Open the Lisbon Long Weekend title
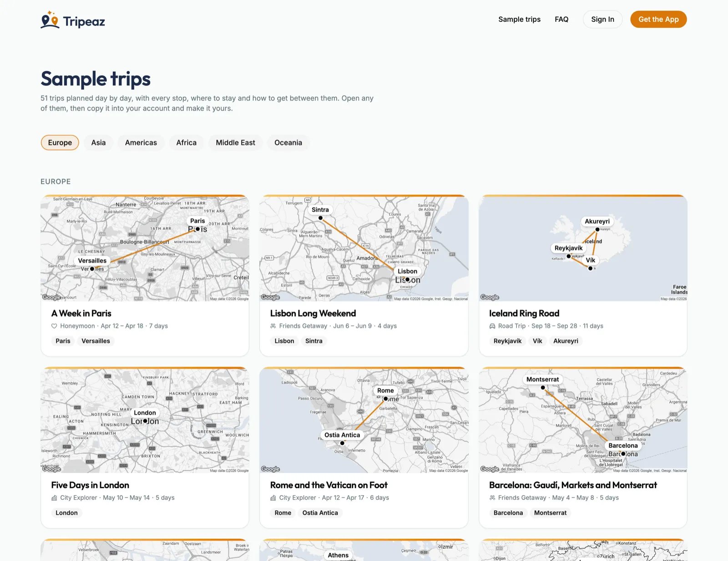This screenshot has width=728, height=561. coord(313,313)
